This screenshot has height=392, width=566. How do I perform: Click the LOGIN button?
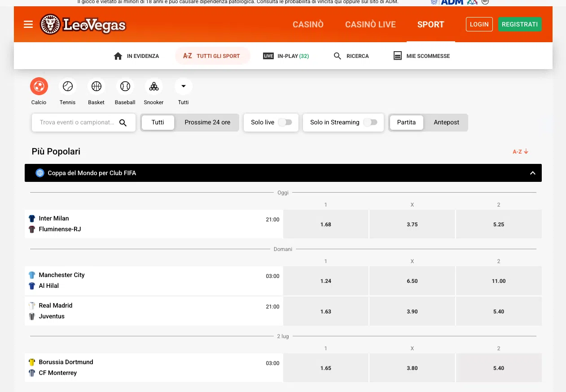[x=479, y=24]
